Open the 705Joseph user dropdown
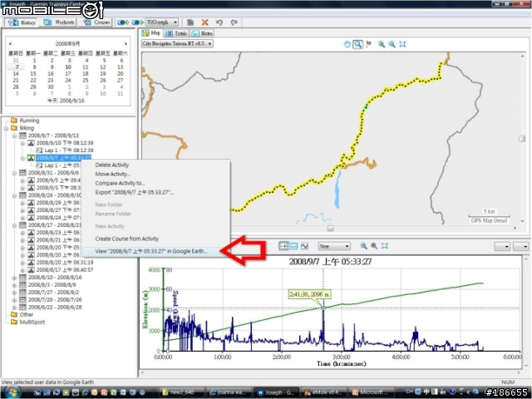 click(162, 22)
